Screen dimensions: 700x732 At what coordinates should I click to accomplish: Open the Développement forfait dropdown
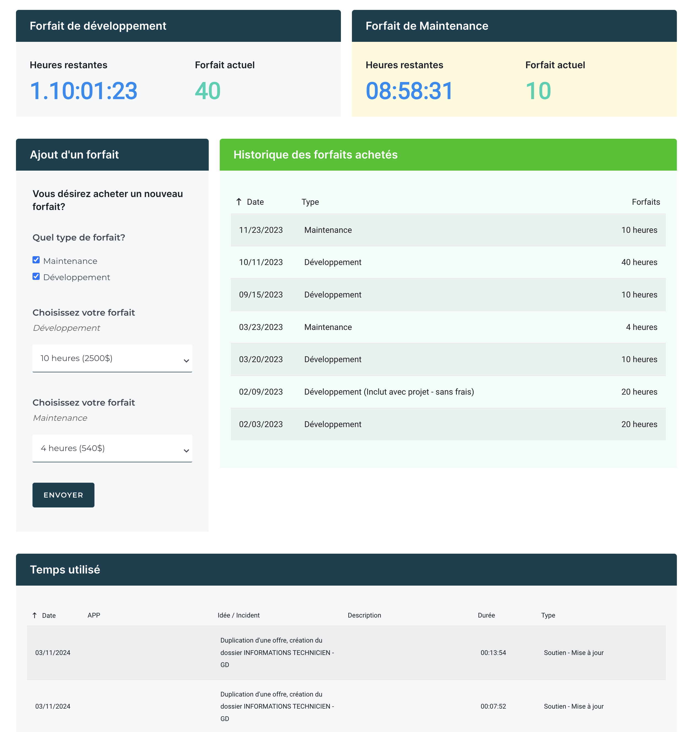[x=112, y=358]
